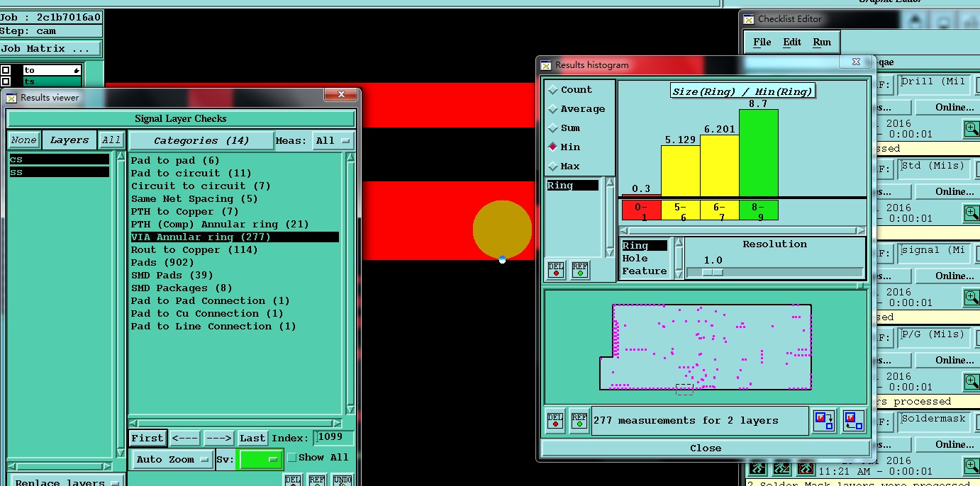Open the File menu in Checklist Editor
Viewport: 980px width, 486px height.
click(762, 42)
